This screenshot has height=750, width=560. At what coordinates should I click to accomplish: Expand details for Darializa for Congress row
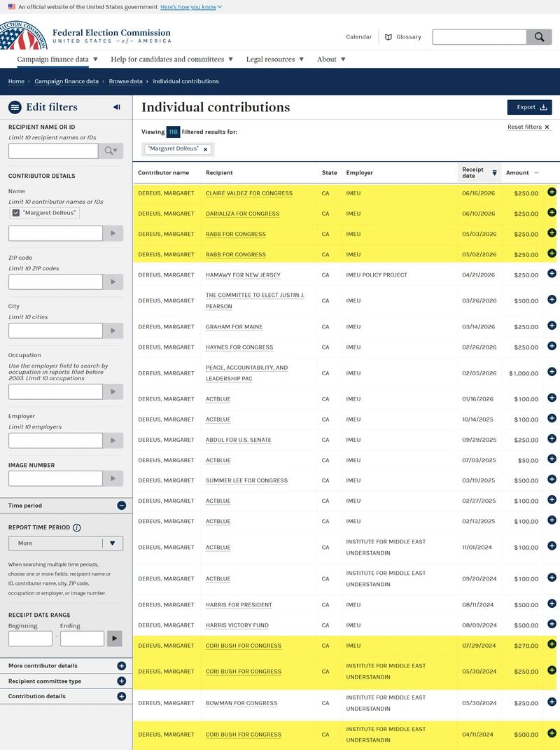[552, 212]
